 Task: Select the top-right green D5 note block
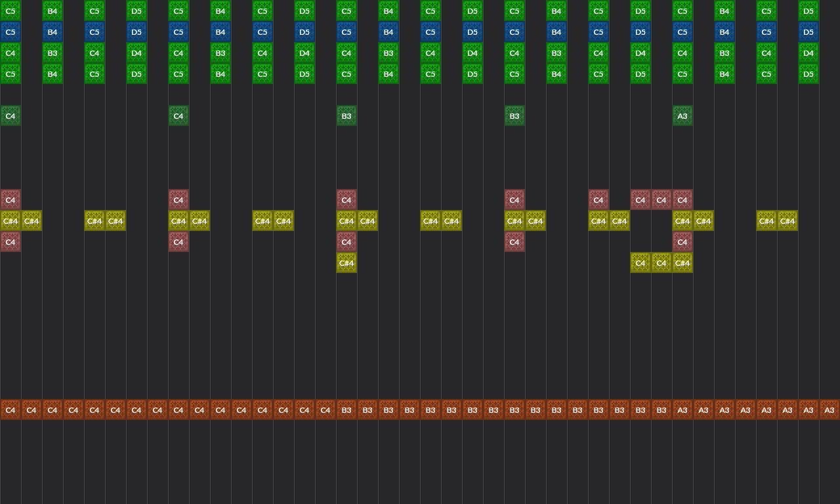coord(808,11)
